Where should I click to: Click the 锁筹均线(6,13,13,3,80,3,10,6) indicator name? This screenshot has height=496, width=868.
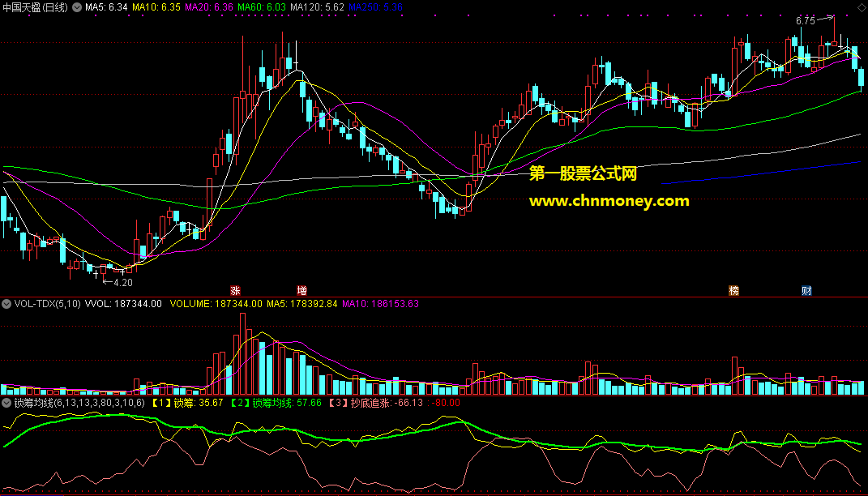tap(79, 403)
